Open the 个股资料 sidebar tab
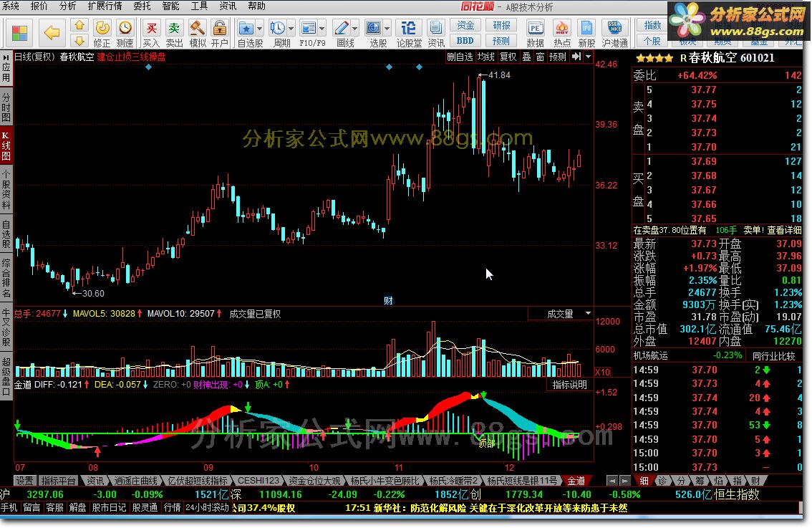812x528 pixels. point(6,190)
